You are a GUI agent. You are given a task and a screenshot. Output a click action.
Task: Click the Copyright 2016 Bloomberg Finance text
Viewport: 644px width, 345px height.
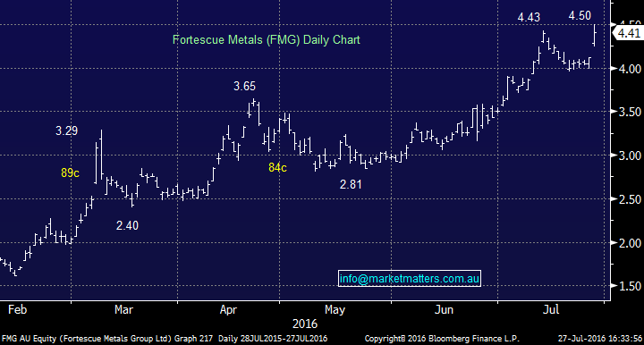tap(442, 339)
